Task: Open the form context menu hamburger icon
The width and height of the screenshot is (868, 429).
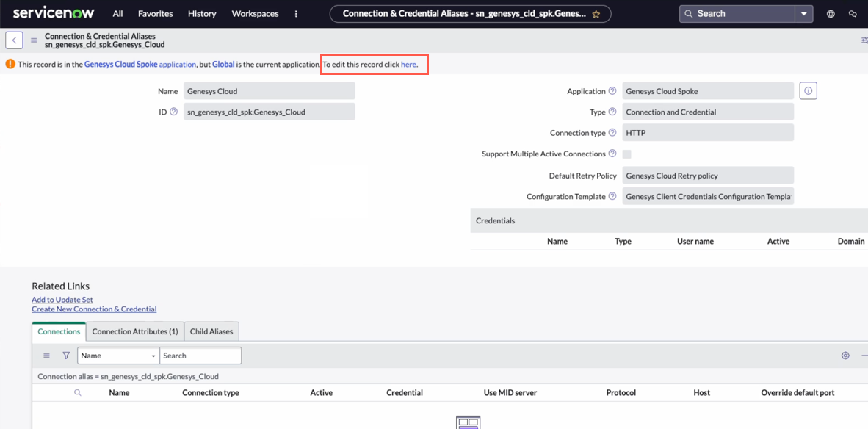Action: 34,40
